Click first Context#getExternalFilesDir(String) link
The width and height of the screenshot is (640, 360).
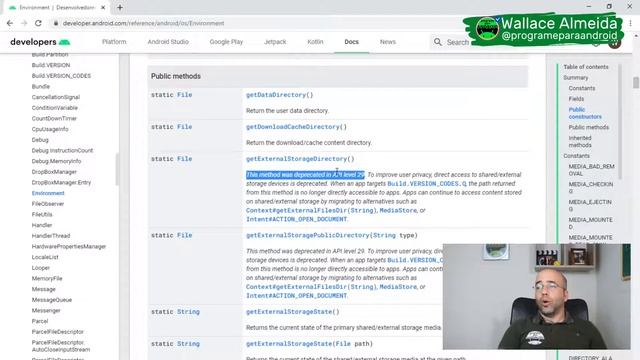311,210
